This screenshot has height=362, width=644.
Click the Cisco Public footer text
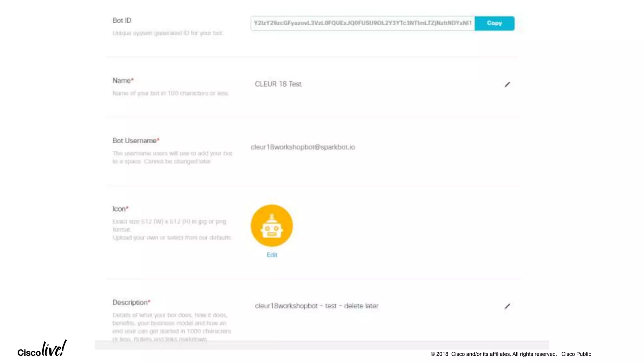click(x=576, y=354)
